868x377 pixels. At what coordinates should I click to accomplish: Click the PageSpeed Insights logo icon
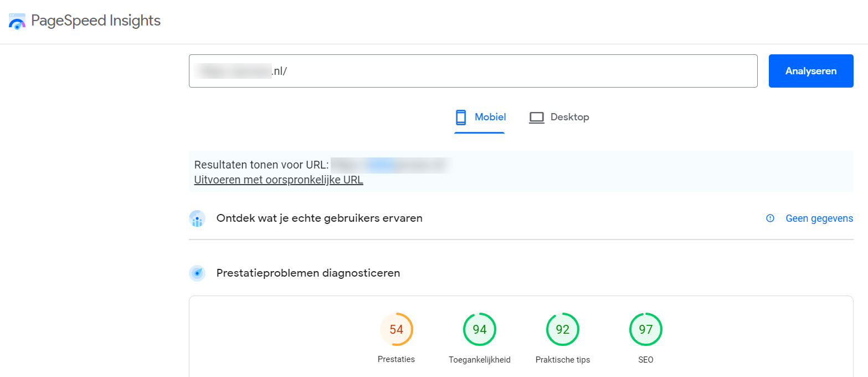coord(17,22)
